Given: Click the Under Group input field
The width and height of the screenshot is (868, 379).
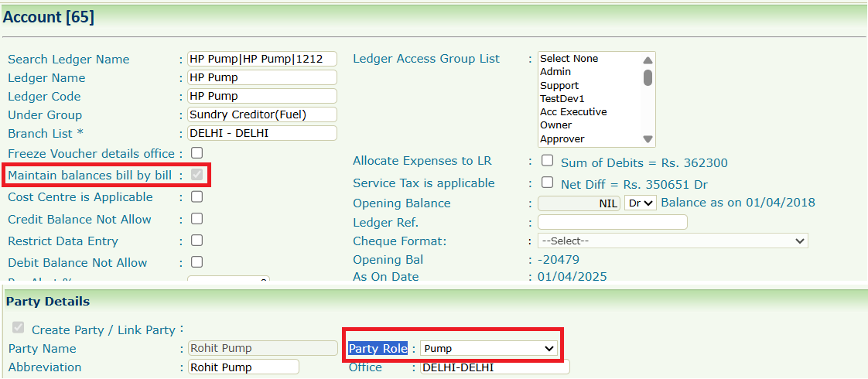Looking at the screenshot, I should coord(262,114).
